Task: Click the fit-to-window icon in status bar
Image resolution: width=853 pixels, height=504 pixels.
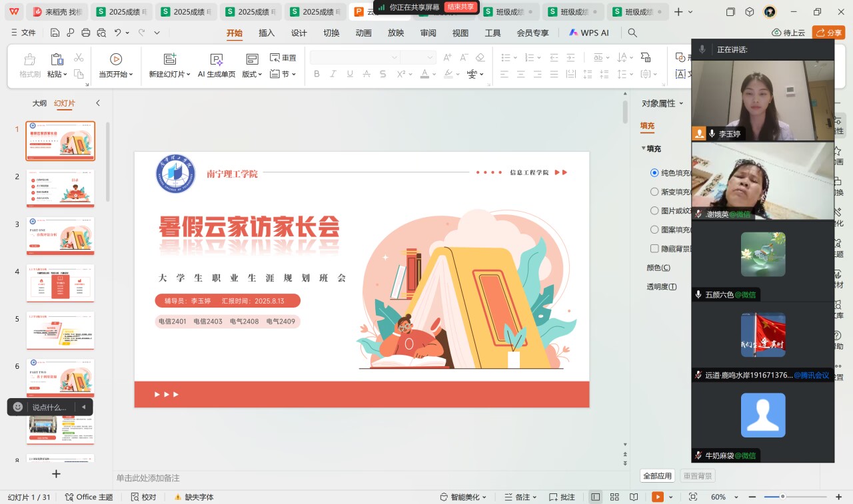Action: point(693,497)
